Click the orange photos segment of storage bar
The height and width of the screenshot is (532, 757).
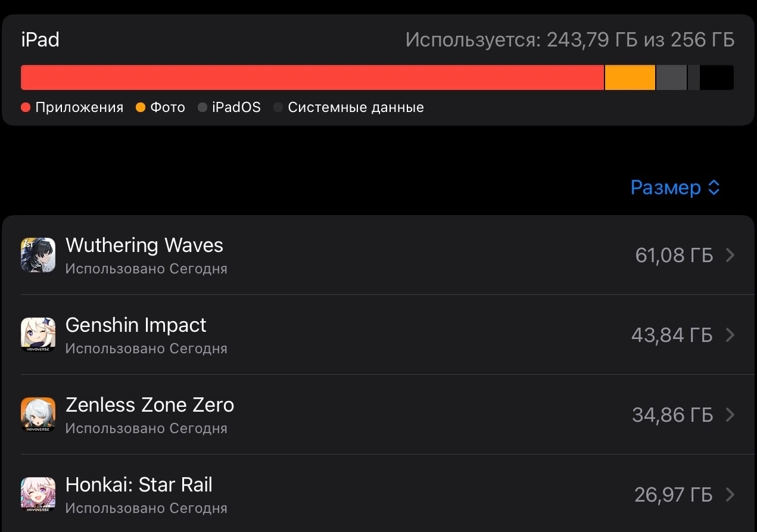(x=630, y=77)
